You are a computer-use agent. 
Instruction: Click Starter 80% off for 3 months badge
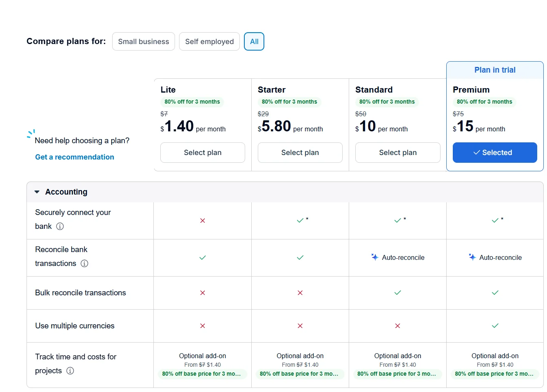pos(290,102)
